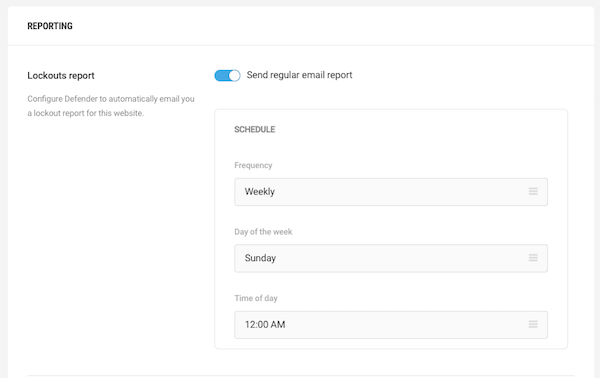Click the list icon in Sunday field
The image size is (600, 378).
click(x=533, y=258)
